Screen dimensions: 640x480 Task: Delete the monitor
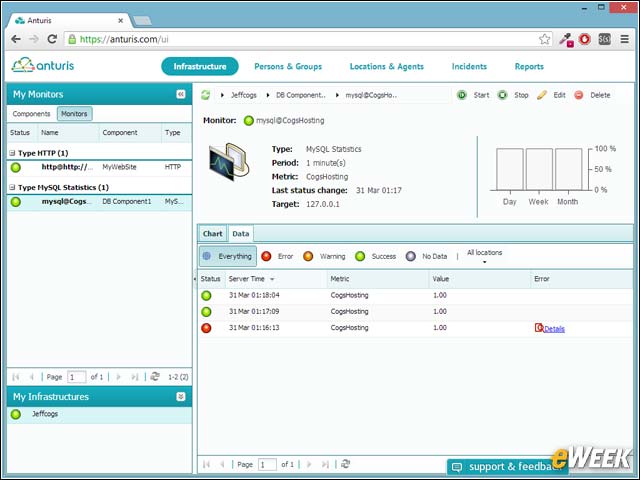(x=592, y=95)
